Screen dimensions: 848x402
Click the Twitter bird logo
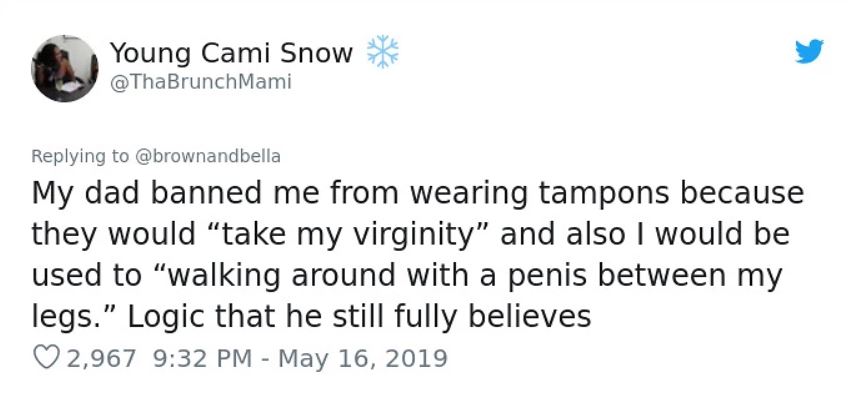(x=808, y=53)
